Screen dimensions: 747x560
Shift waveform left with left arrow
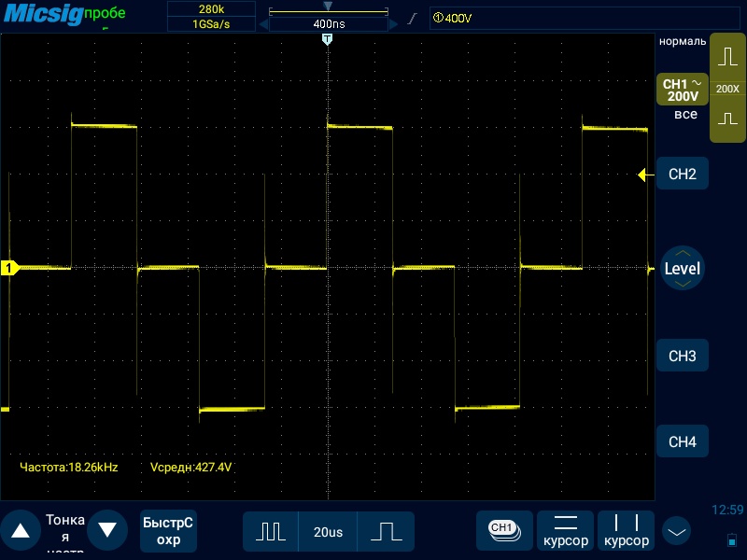click(263, 24)
